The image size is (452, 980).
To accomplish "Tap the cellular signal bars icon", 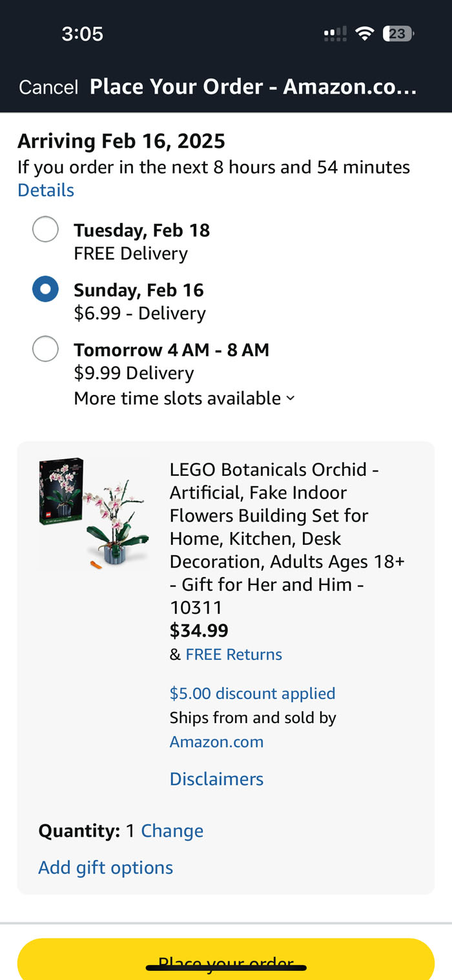I will 335,34.
